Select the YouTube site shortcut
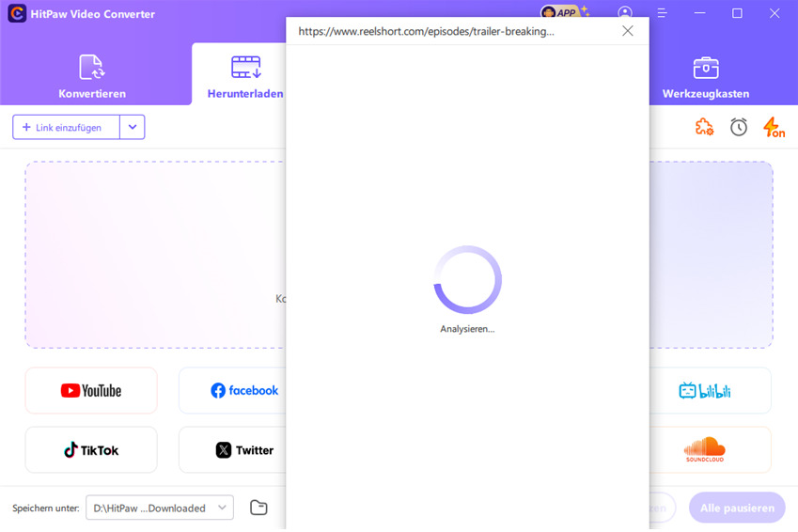Screen dimensions: 798x532 pos(91,390)
